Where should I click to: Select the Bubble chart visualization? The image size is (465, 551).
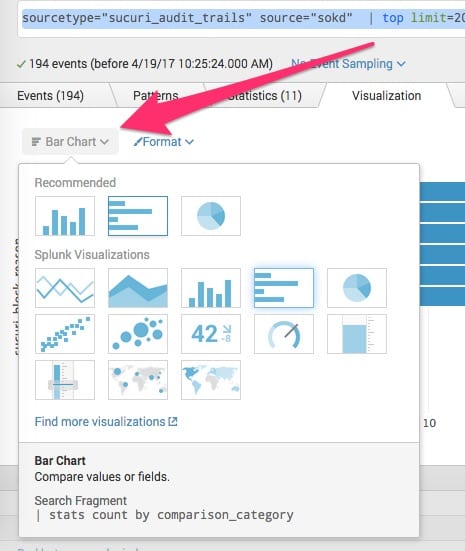[x=138, y=334]
